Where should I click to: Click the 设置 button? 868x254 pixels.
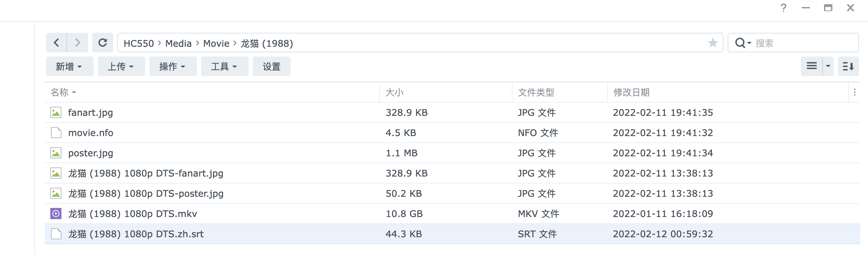pos(271,66)
